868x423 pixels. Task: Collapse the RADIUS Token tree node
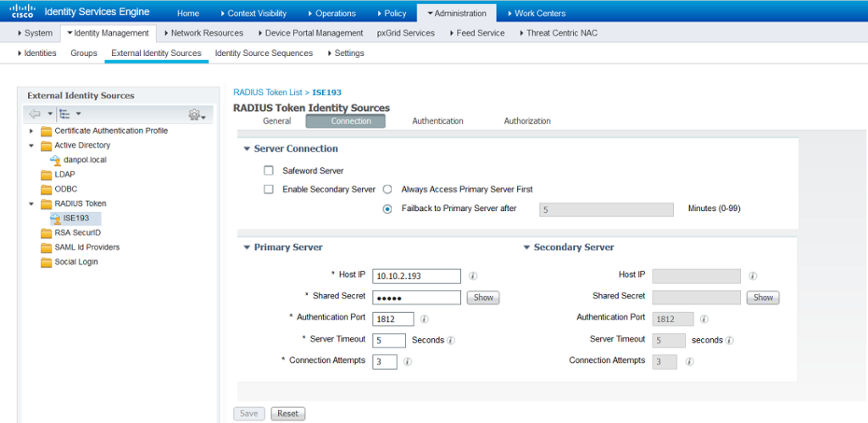(x=31, y=203)
